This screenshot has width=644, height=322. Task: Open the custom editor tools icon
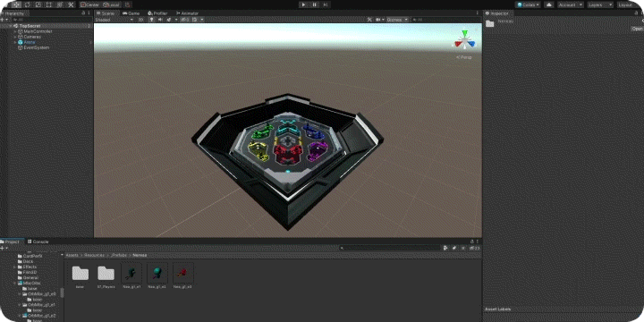[71, 4]
